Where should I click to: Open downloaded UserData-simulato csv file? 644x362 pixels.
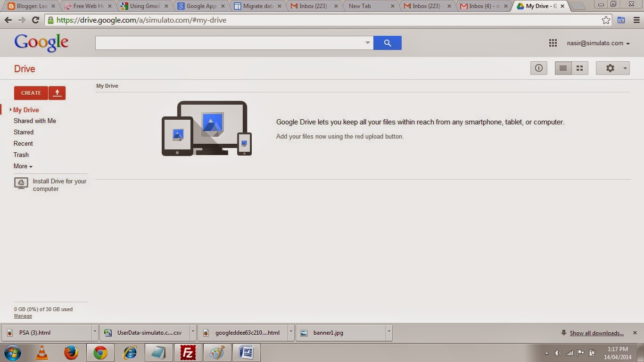click(145, 333)
